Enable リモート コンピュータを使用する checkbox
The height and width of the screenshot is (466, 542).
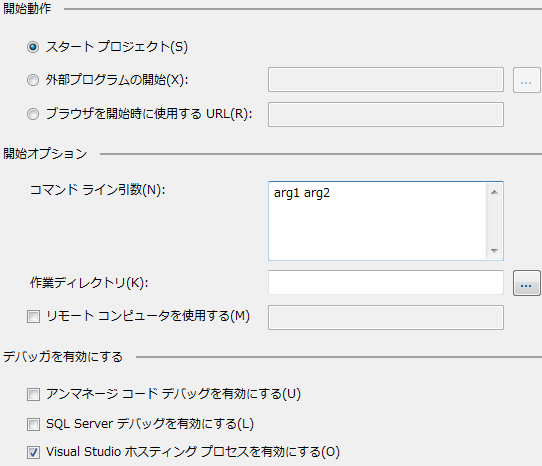click(34, 317)
